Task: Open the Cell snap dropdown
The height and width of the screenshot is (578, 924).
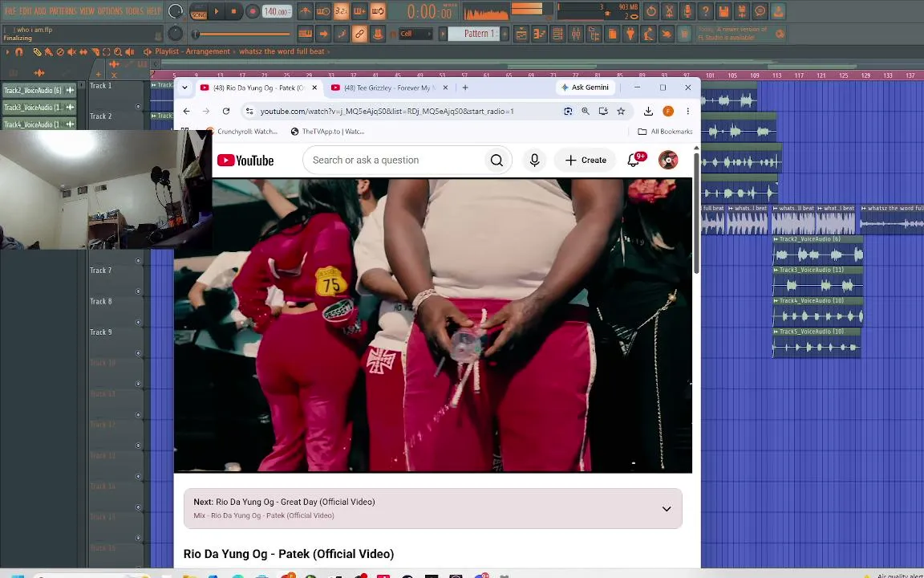Action: point(415,34)
